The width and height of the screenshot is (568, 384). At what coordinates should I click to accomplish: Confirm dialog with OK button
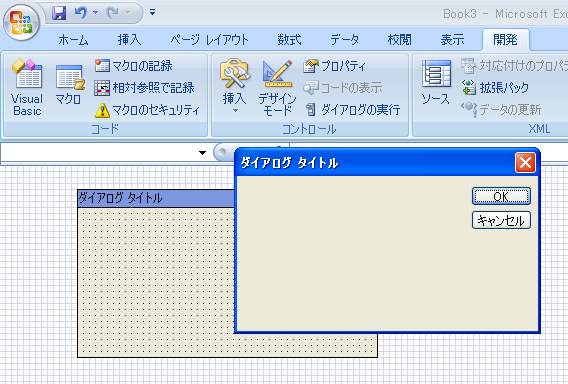pyautogui.click(x=501, y=196)
